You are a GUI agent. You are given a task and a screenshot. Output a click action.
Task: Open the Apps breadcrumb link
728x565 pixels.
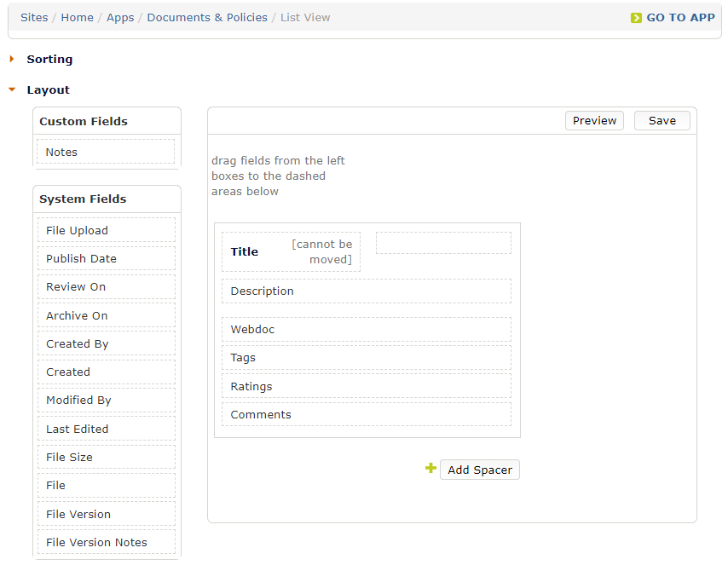click(x=120, y=18)
